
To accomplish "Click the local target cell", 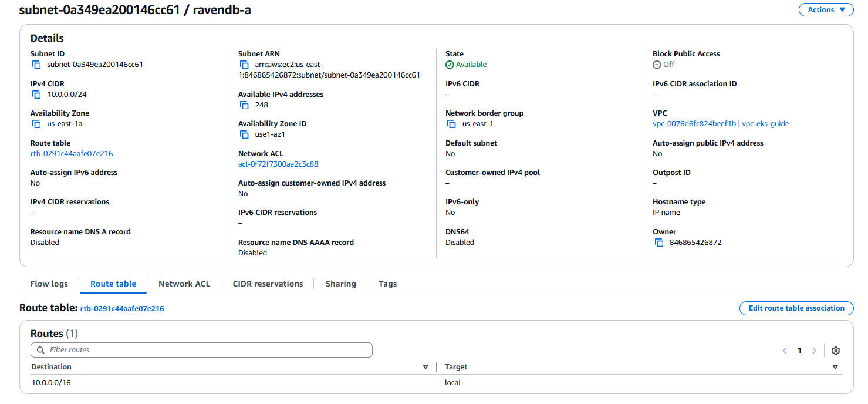I will pos(453,383).
